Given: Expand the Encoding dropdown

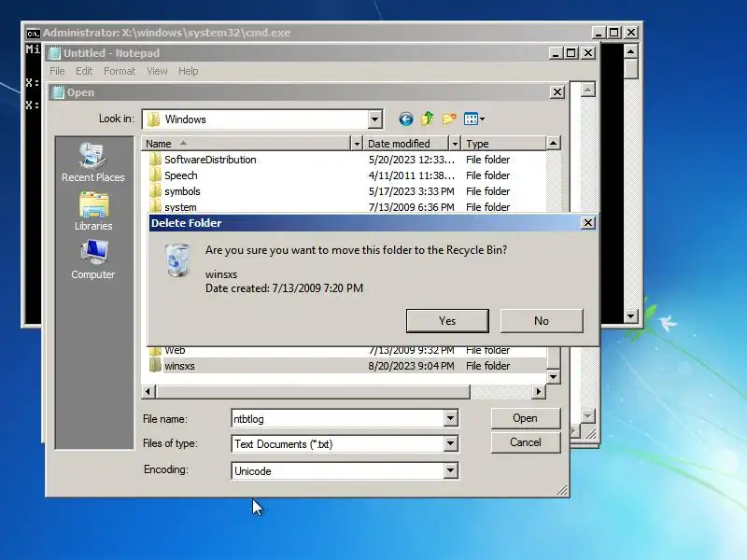Looking at the screenshot, I should [450, 471].
